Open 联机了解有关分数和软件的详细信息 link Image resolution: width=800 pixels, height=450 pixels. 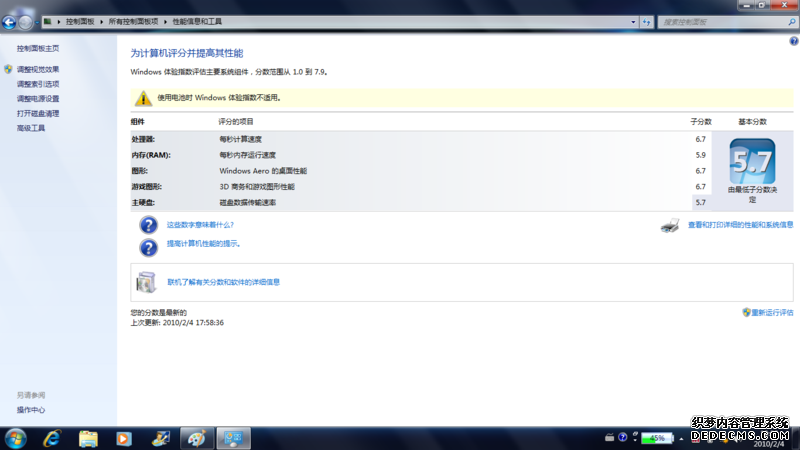pos(223,282)
